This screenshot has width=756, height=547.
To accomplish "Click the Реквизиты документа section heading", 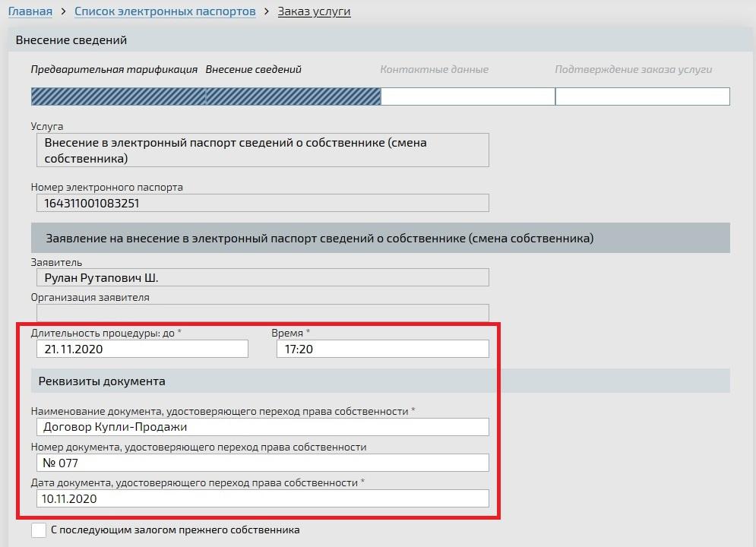I will pyautogui.click(x=381, y=381).
